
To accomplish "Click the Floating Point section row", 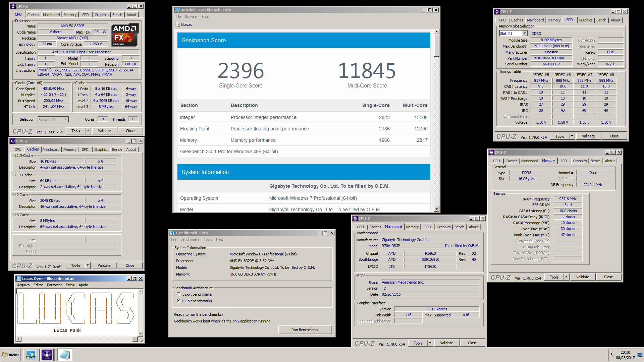I will pyautogui.click(x=304, y=129).
